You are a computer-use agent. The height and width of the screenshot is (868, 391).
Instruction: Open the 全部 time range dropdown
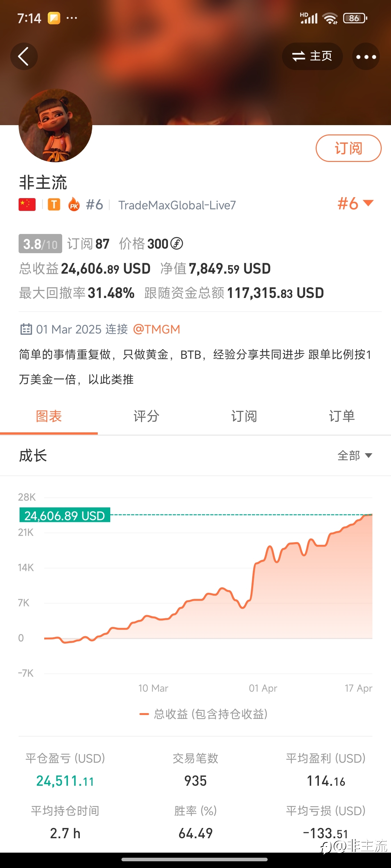click(355, 455)
